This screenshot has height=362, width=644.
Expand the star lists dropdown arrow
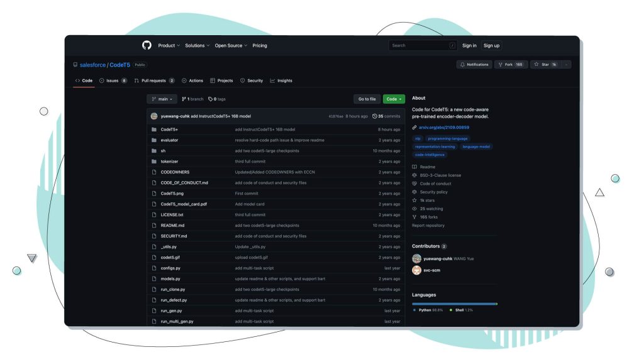[566, 65]
